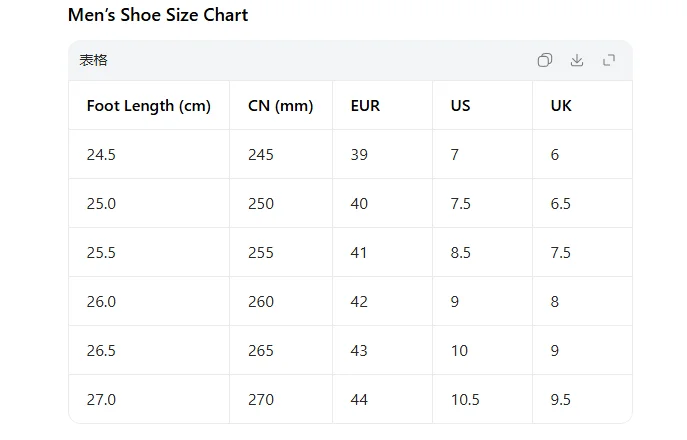This screenshot has height=440, width=687.
Task: Copy the table with the copy icon
Action: (545, 60)
